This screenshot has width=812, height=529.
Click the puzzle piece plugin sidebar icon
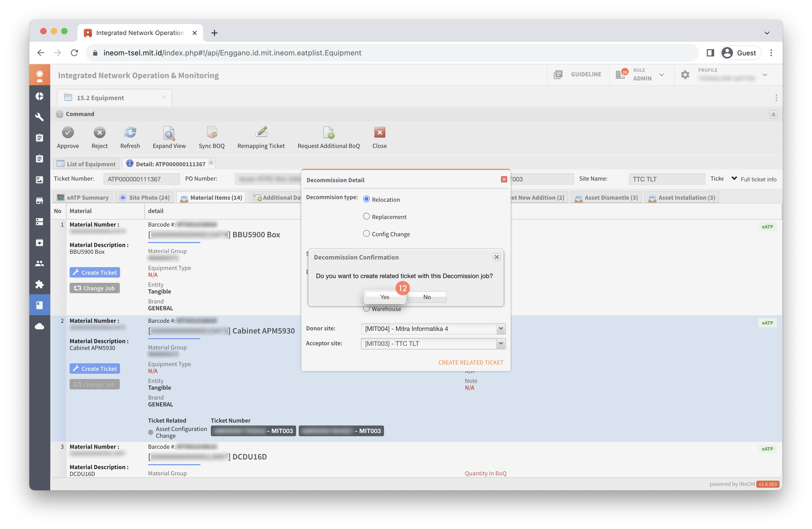(x=40, y=284)
